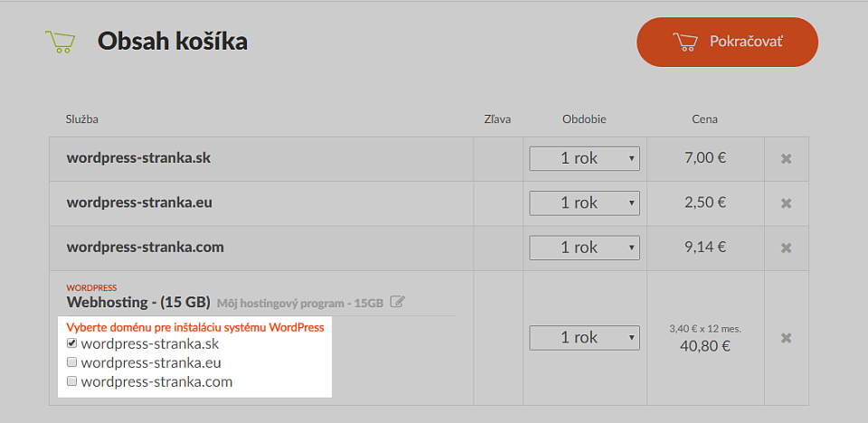Remove wordpress-stranka.sk from the cart
This screenshot has height=423, width=868.
[786, 159]
